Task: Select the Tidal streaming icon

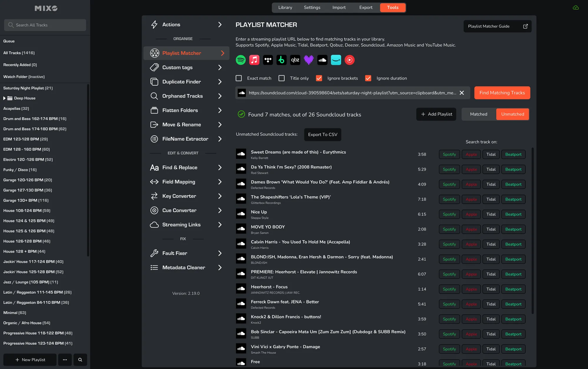Action: 268,60
